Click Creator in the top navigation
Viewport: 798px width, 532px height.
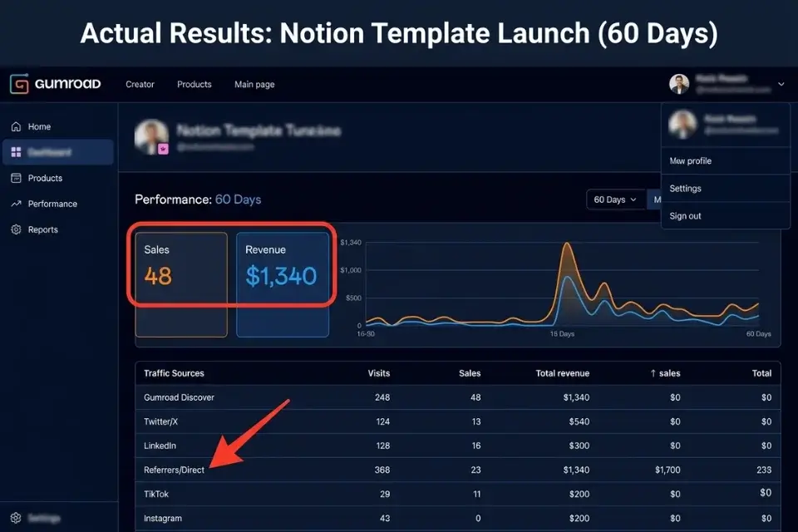point(140,84)
